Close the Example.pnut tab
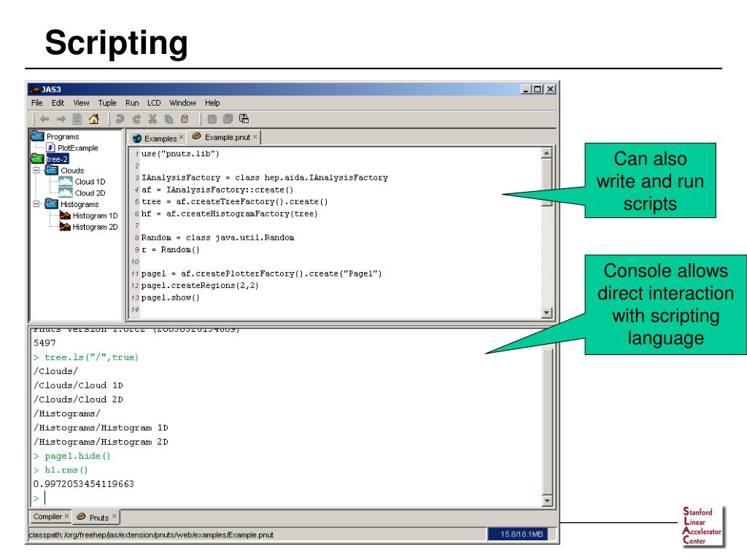The image size is (747, 560). pyautogui.click(x=255, y=137)
